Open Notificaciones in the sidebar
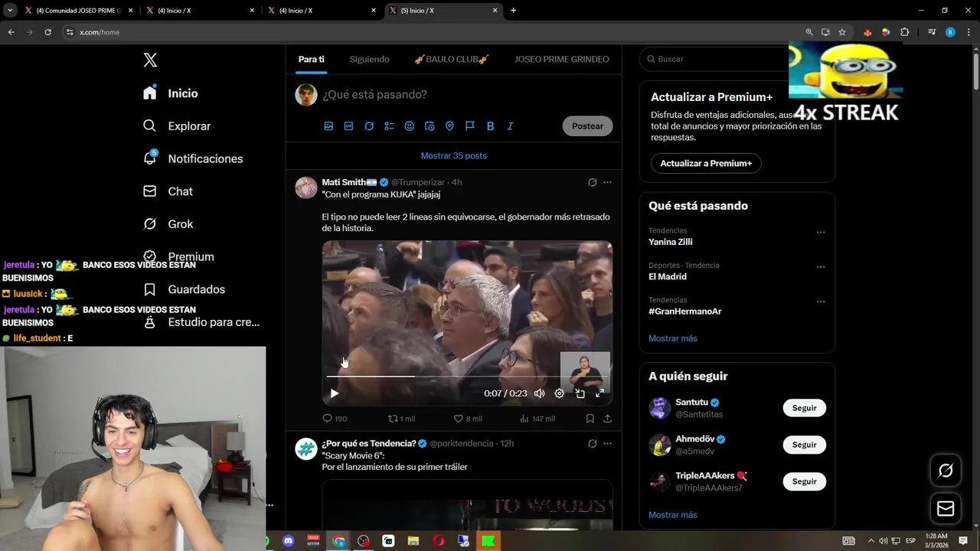 [193, 158]
